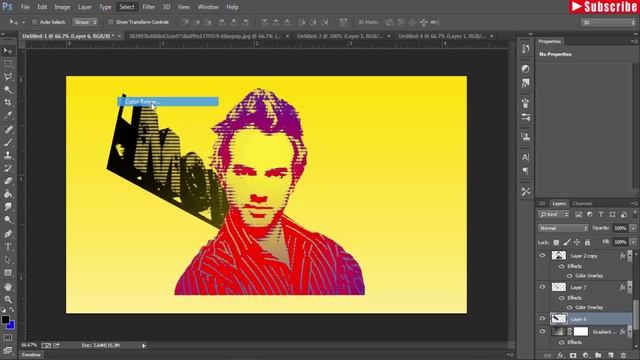
Task: Open the History panel icon
Action: pos(525,49)
